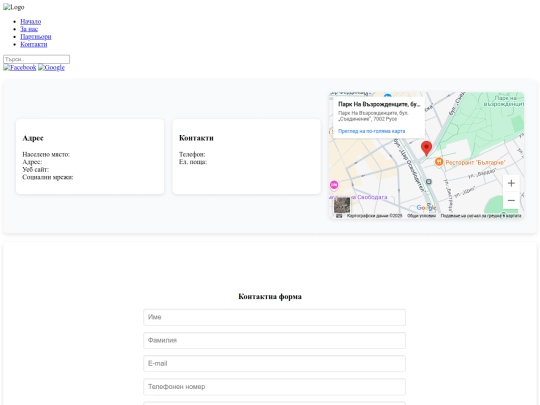Image resolution: width=540 pixels, height=405 pixels.
Task: Click the Контактна форма heading
Action: click(270, 297)
